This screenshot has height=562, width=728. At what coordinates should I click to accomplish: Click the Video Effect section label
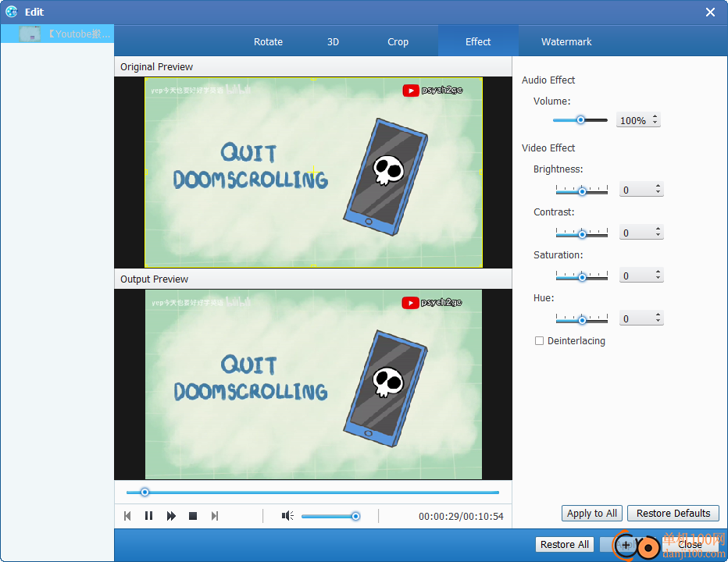pyautogui.click(x=548, y=148)
